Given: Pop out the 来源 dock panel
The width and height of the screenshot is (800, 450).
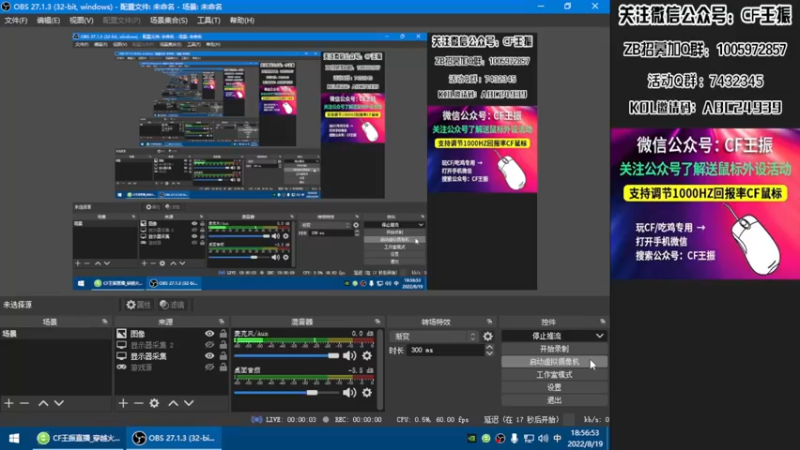Looking at the screenshot, I should coord(221,322).
